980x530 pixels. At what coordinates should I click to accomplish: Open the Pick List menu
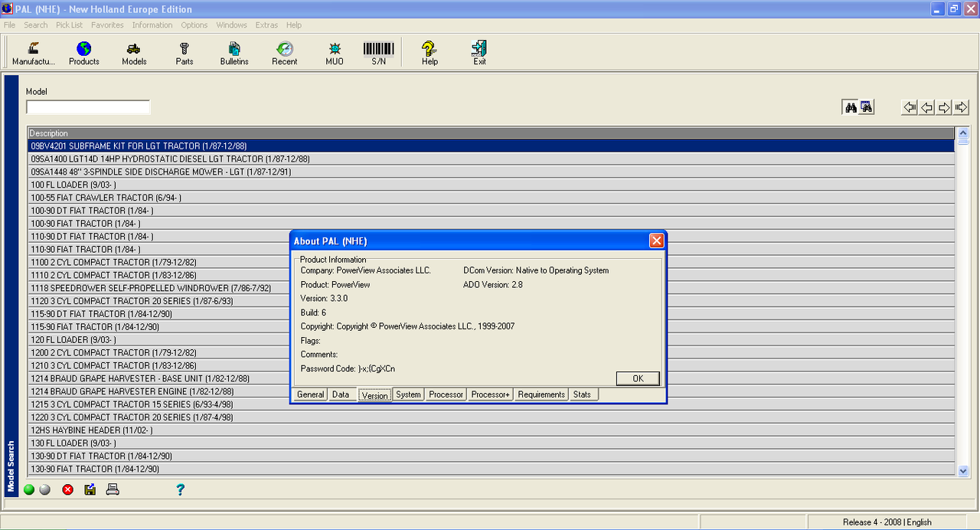click(69, 25)
